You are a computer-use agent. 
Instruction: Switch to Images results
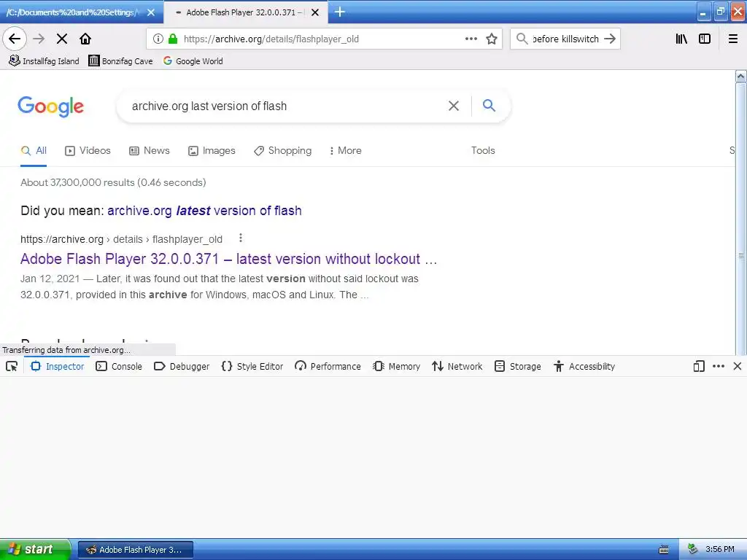tap(212, 150)
